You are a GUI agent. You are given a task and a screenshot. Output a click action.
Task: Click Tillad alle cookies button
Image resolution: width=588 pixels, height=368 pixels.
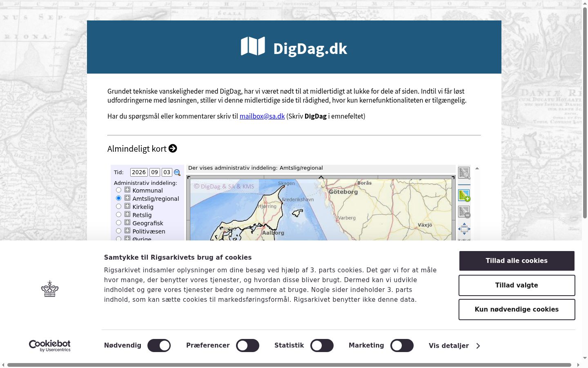point(517,261)
